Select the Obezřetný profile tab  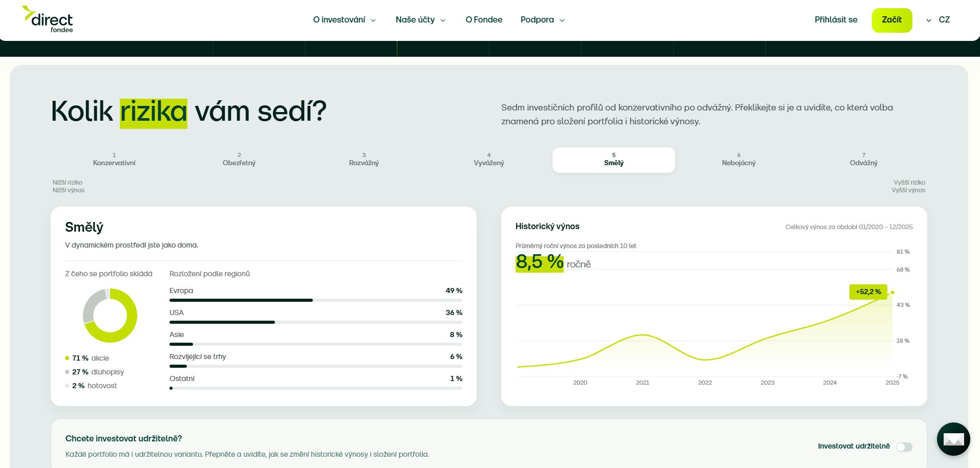click(x=239, y=160)
